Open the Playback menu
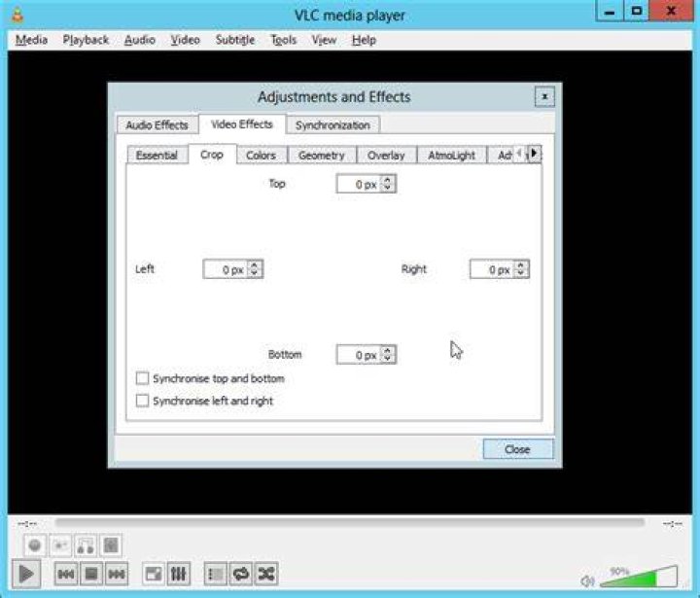The width and height of the screenshot is (700, 598). (86, 40)
